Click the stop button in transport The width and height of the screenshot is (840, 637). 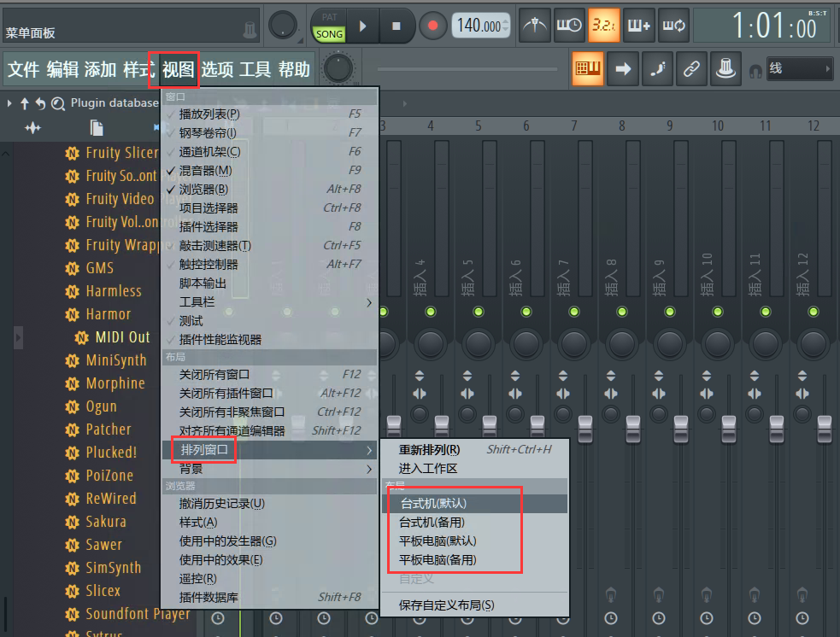click(396, 26)
